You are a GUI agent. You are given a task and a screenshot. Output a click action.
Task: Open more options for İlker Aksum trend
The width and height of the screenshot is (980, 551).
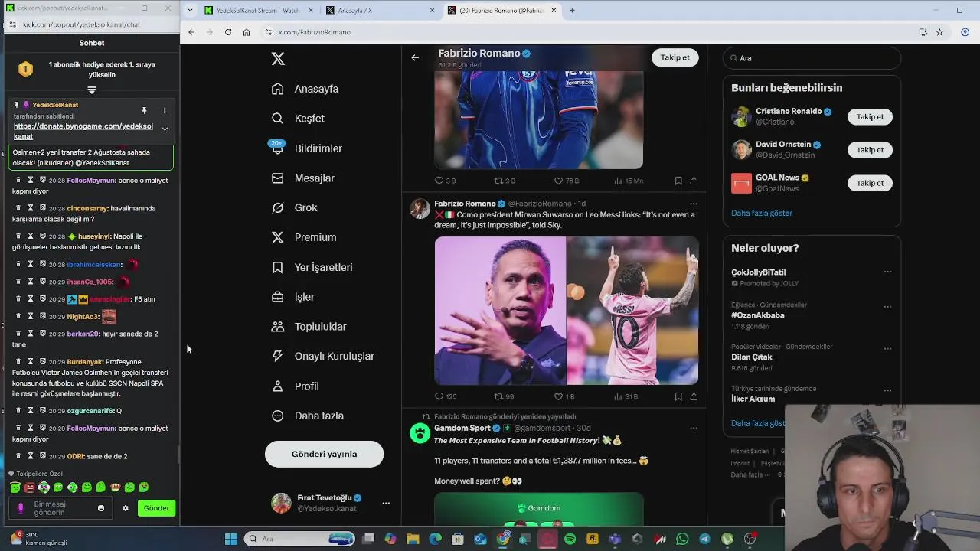coord(887,390)
